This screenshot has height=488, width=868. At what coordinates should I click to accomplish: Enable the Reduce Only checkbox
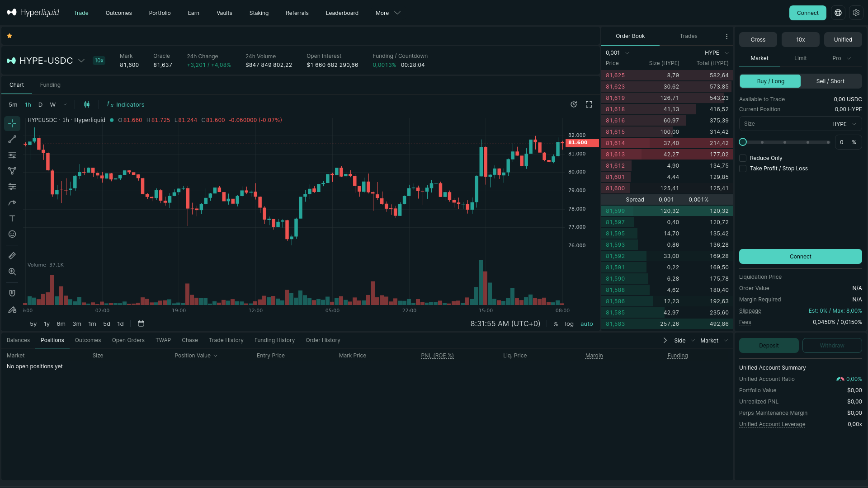(743, 158)
